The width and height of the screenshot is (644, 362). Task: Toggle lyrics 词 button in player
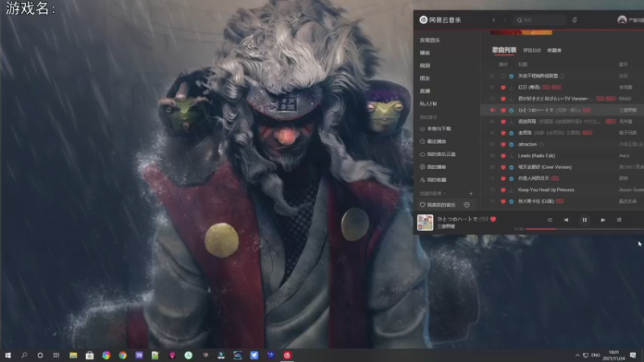[619, 220]
